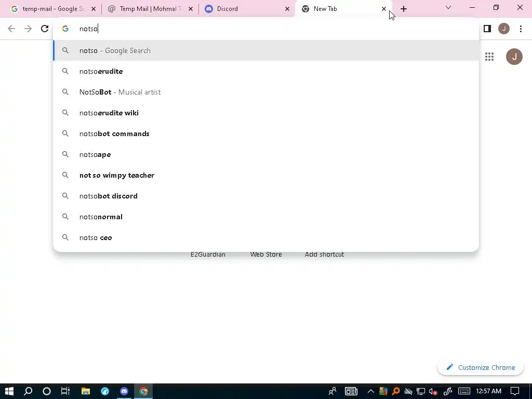The image size is (532, 399).
Task: Click the Add shortcut tile
Action: tap(324, 255)
